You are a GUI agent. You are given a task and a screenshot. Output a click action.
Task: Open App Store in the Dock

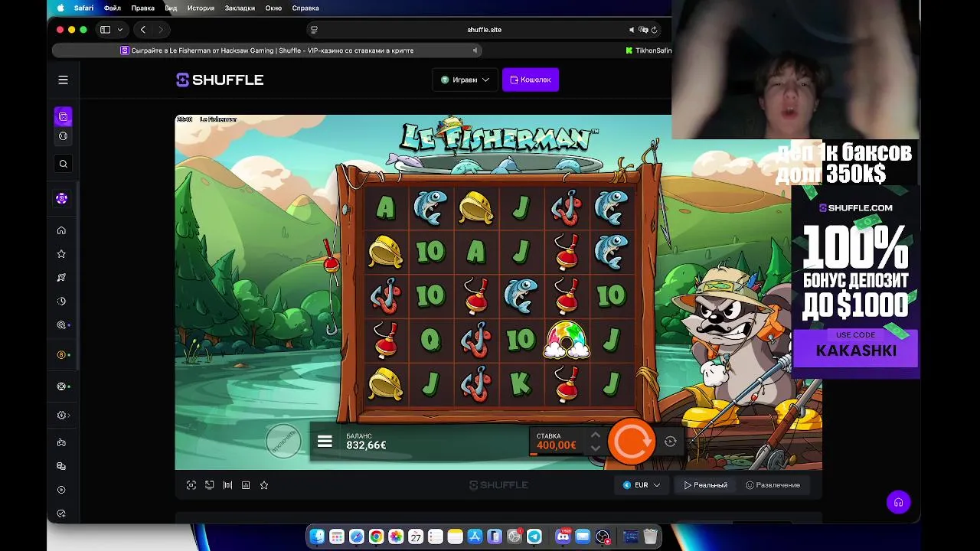coord(475,536)
